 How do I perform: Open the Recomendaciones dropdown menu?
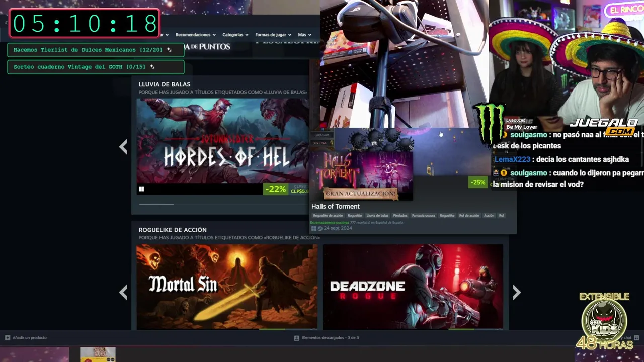[195, 35]
